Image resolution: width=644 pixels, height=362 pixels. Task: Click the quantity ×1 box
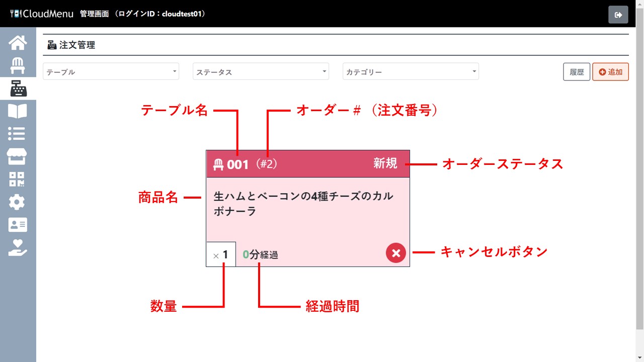click(221, 254)
